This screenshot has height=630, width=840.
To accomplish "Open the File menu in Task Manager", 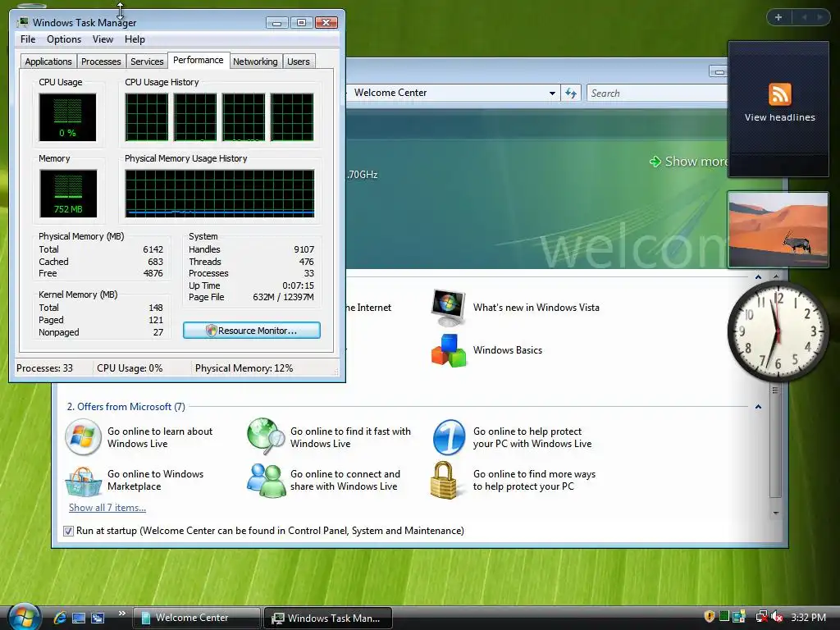I will (x=28, y=39).
